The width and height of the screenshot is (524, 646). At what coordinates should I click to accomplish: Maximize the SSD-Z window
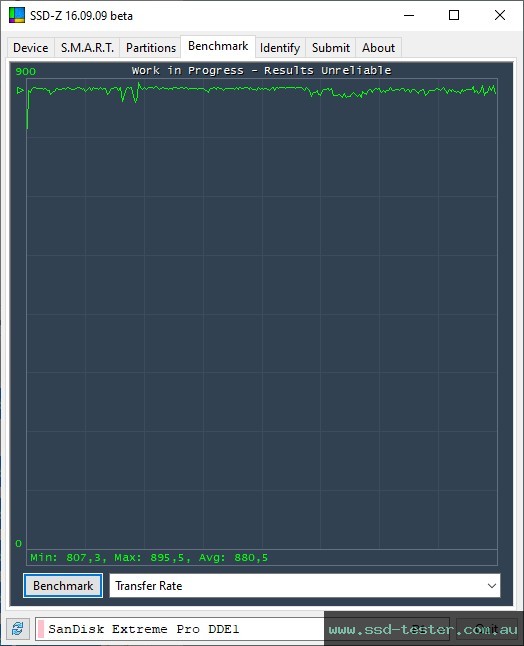454,15
